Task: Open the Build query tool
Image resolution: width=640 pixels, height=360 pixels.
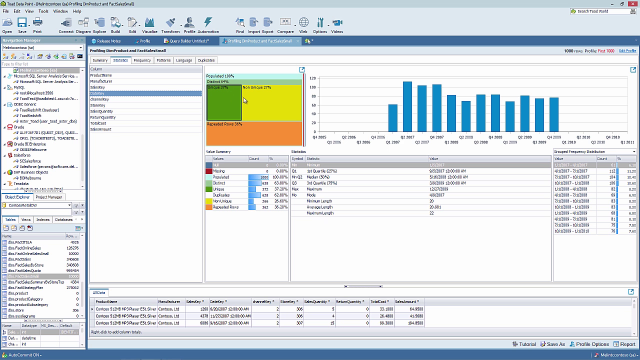Action: [x=116, y=25]
